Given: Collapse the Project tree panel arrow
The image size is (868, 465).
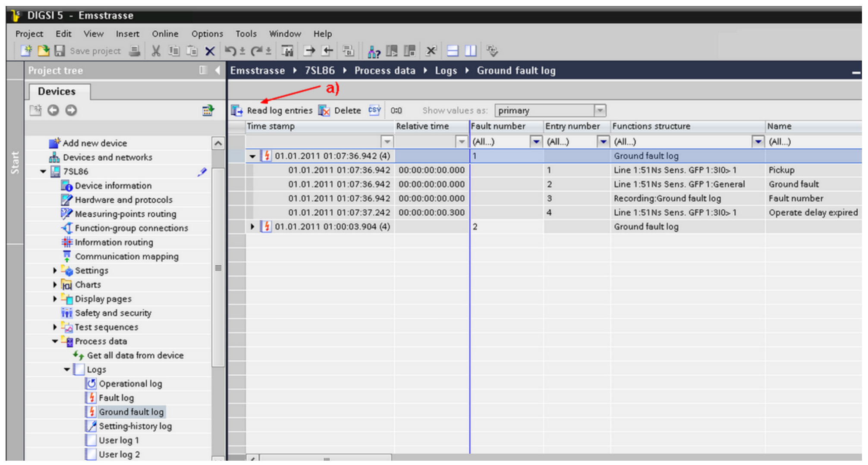Looking at the screenshot, I should click(217, 70).
